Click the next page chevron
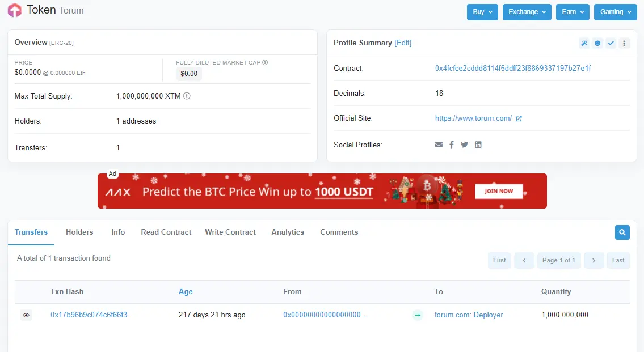 594,260
